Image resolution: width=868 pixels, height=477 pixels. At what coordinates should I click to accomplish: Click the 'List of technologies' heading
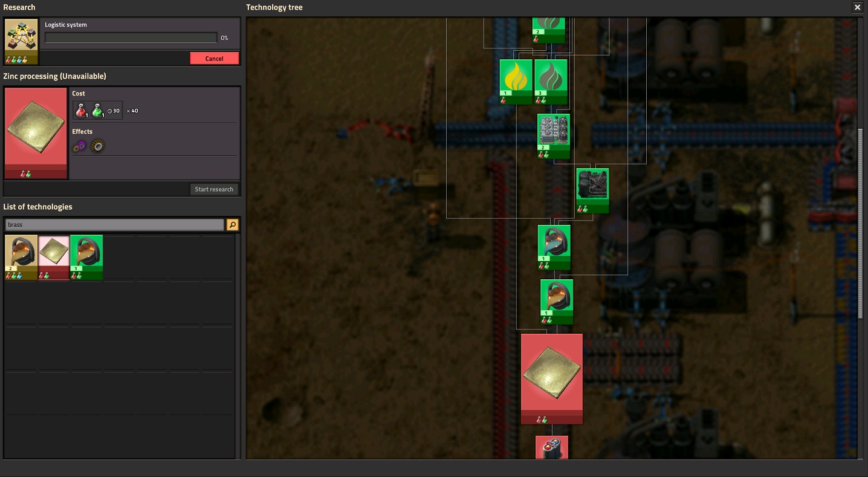(37, 207)
